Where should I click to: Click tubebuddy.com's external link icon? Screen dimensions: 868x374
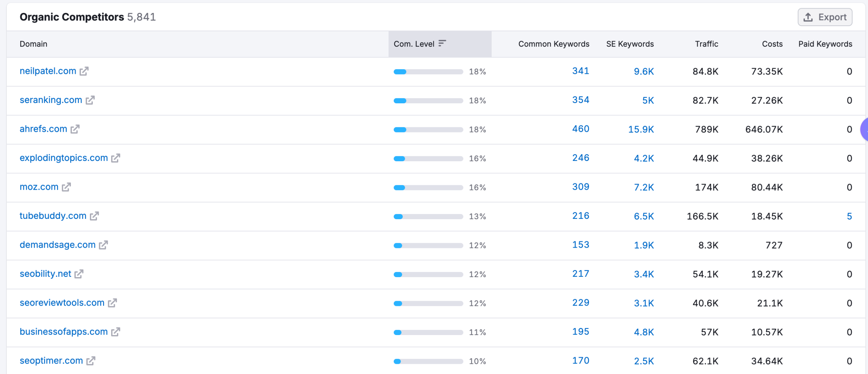pos(94,216)
